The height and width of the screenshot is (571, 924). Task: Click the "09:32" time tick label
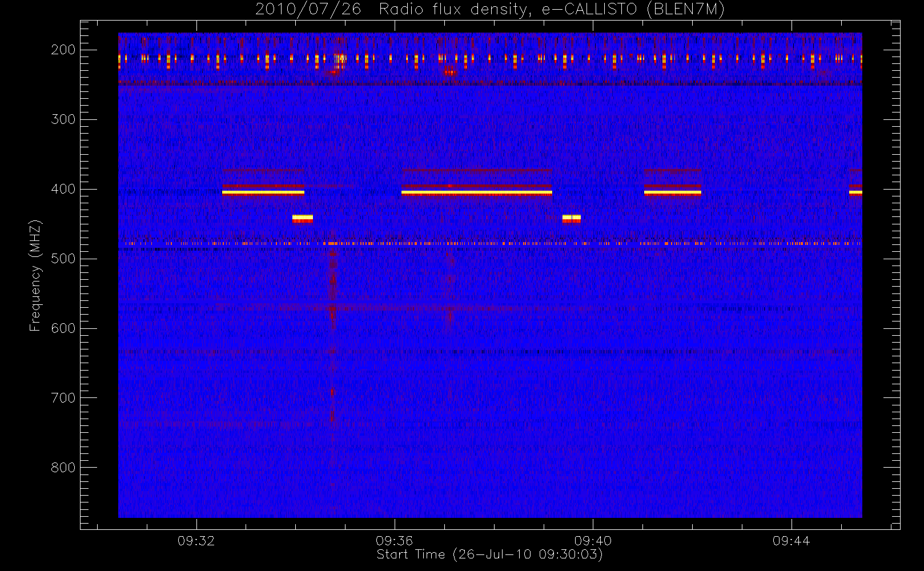[x=196, y=541]
